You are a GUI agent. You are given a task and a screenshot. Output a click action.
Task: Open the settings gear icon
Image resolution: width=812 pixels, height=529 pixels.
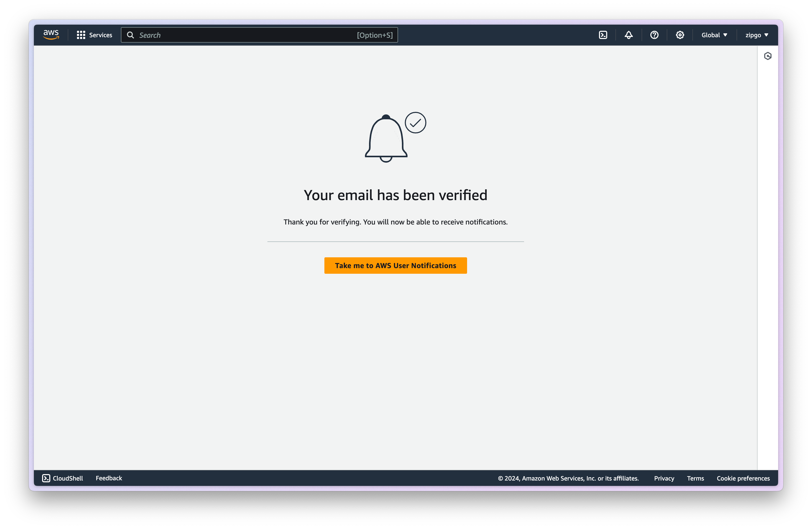click(x=680, y=35)
